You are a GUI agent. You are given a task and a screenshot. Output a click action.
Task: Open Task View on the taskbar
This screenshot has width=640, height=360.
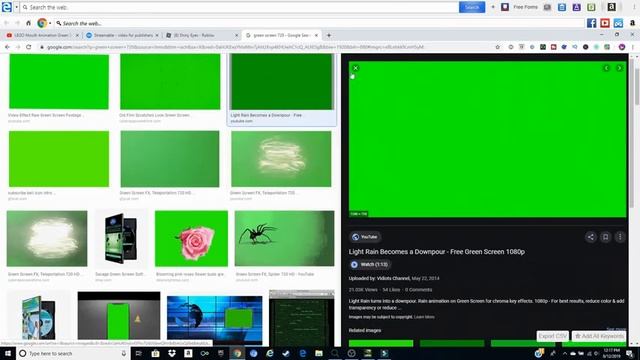point(138,353)
